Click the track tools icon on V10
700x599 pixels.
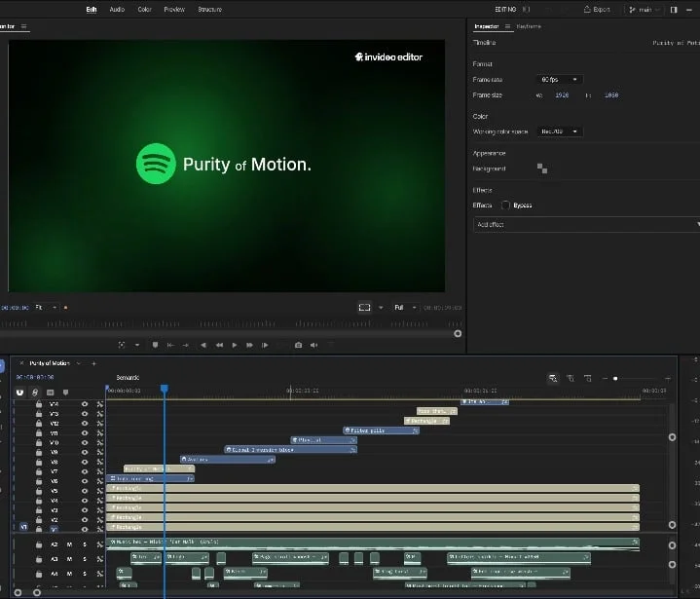coord(100,442)
